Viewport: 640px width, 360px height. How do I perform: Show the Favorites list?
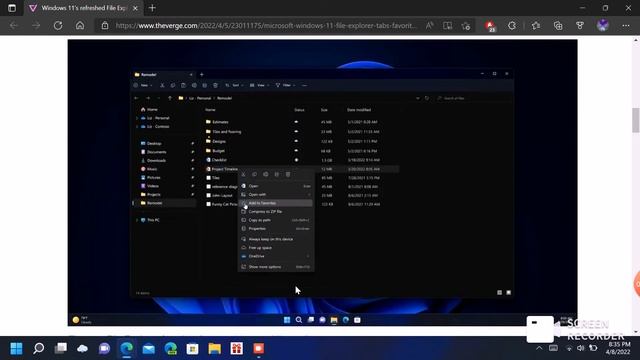[x=536, y=26]
